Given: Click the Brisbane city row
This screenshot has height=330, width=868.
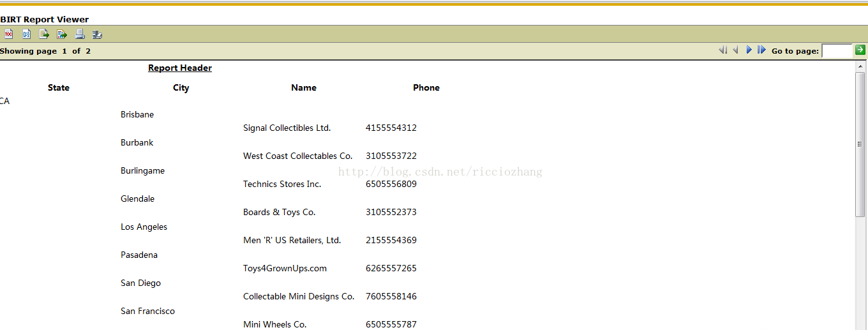Looking at the screenshot, I should point(137,114).
